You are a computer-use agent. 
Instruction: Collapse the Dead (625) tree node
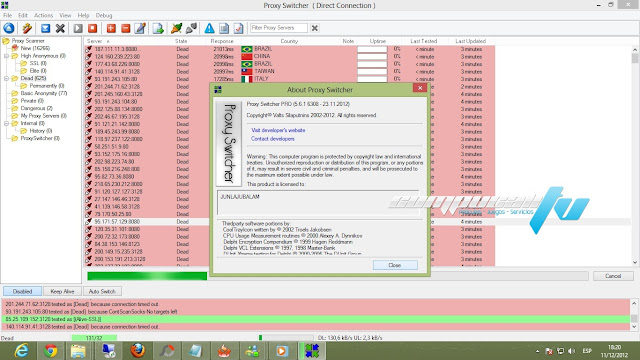click(7, 78)
